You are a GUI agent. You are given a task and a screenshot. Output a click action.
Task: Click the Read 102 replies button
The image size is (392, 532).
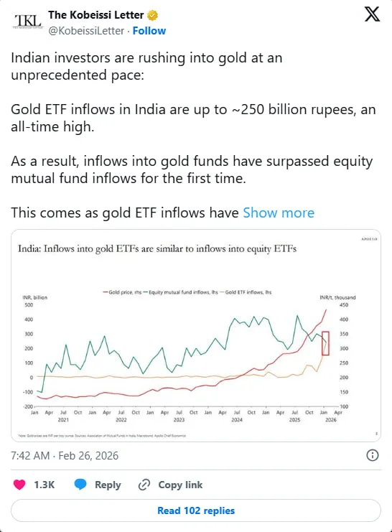pyautogui.click(x=196, y=510)
